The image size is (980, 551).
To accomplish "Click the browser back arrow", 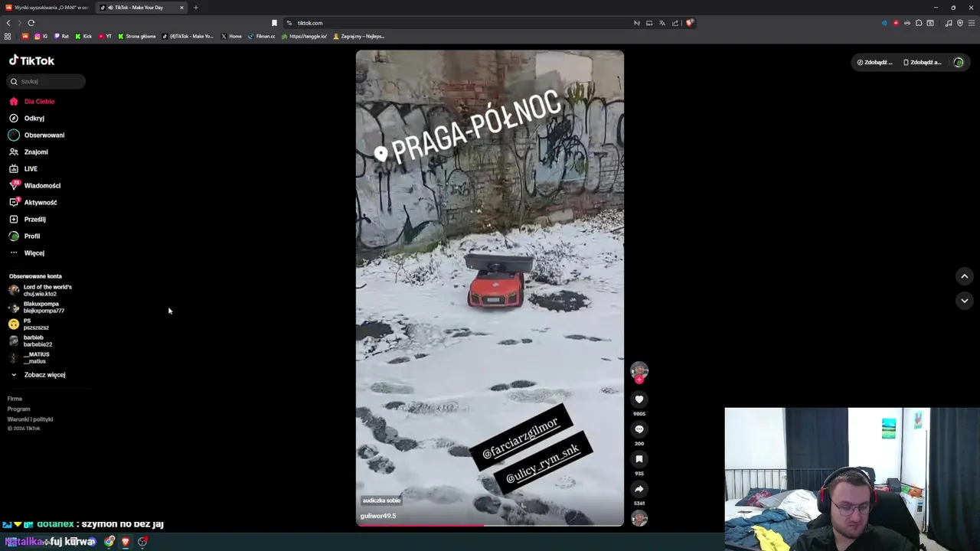I will pyautogui.click(x=8, y=23).
